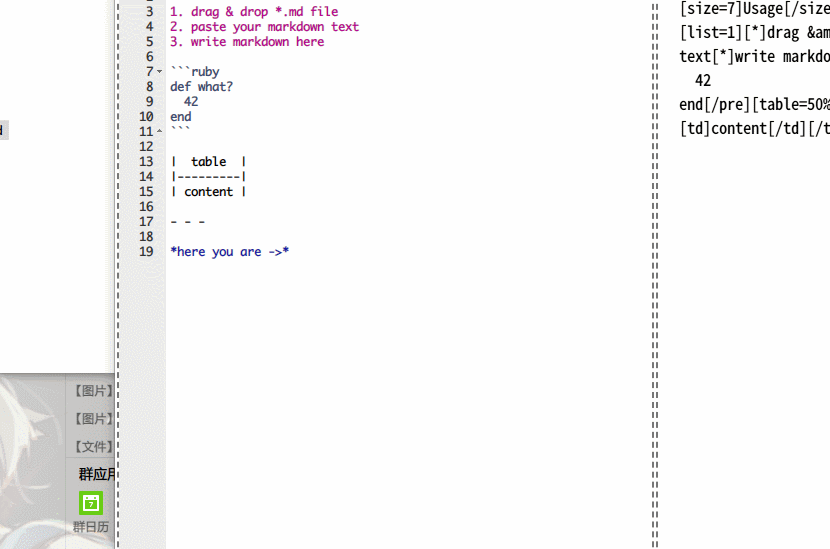Click the second 【图片】 chat entry
This screenshot has width=830, height=549.
(x=93, y=419)
